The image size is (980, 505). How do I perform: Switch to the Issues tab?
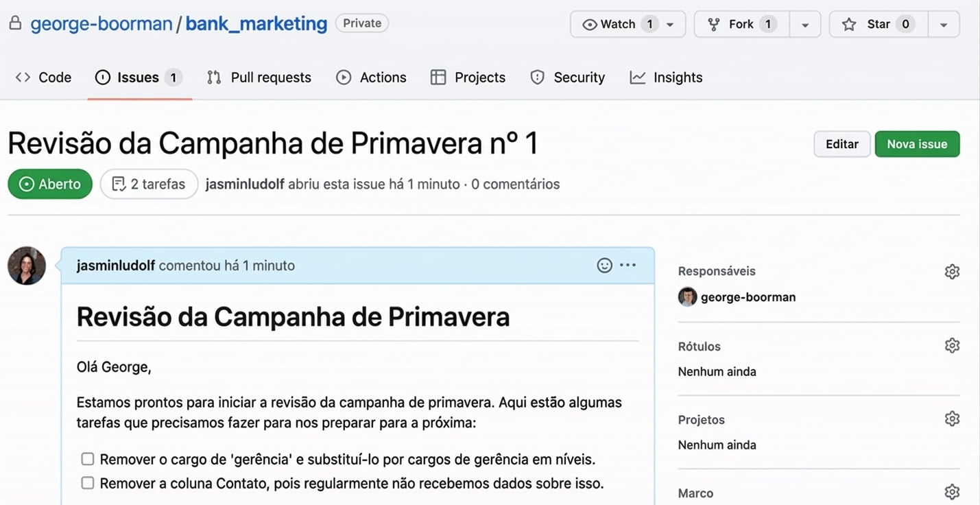(x=139, y=78)
